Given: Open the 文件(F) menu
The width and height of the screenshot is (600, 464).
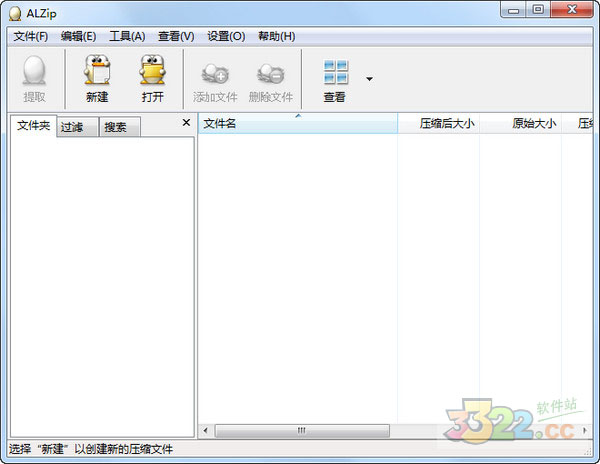Looking at the screenshot, I should [31, 36].
